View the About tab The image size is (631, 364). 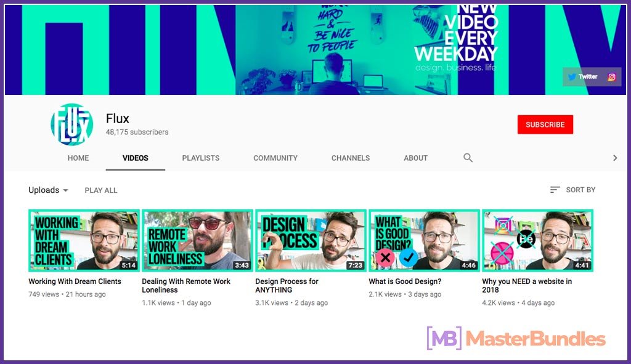(416, 158)
